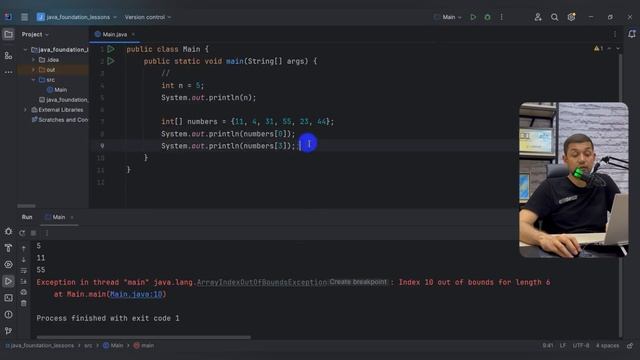Open IDE settings gear icon

571,17
